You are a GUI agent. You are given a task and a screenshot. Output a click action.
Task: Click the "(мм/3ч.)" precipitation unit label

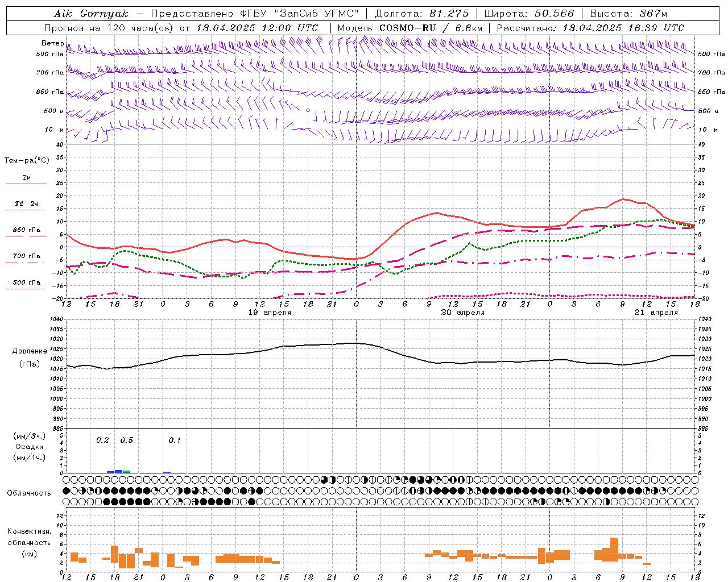(29, 436)
